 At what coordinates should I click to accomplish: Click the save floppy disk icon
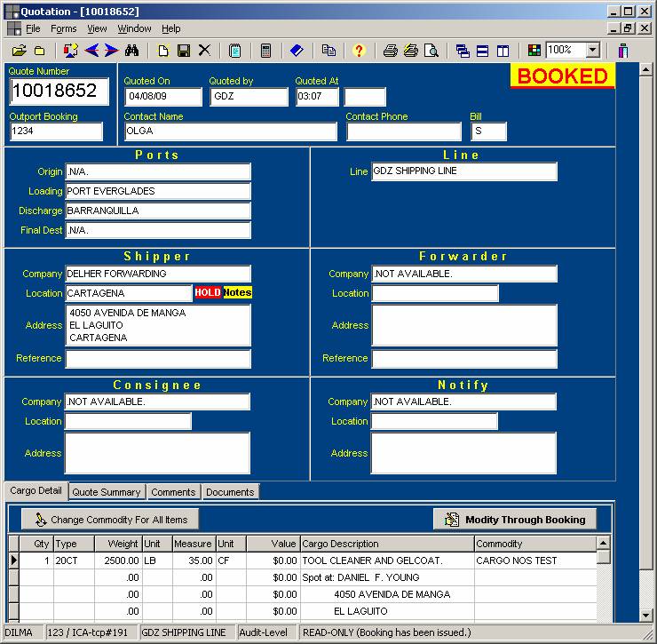click(184, 51)
